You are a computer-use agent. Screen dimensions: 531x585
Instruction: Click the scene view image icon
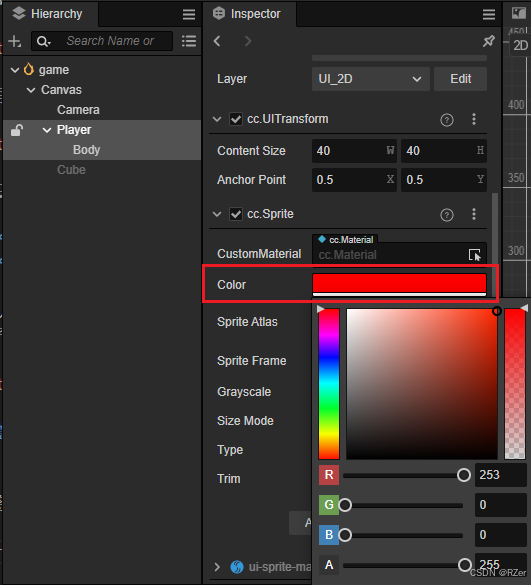519,13
